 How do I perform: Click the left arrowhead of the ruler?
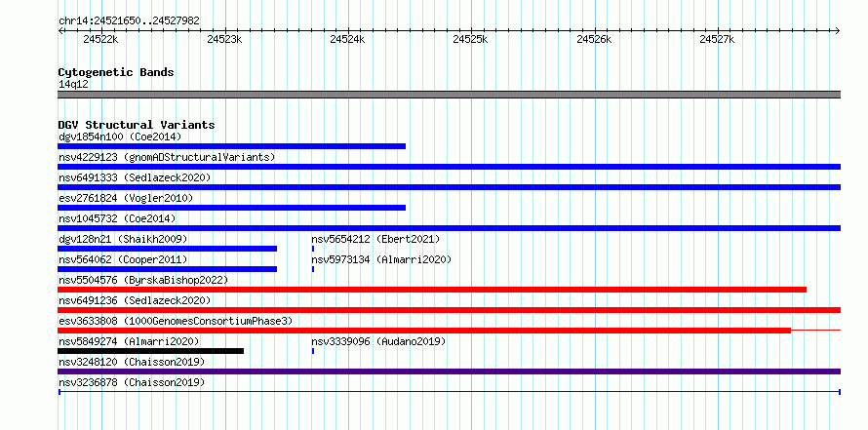click(60, 31)
